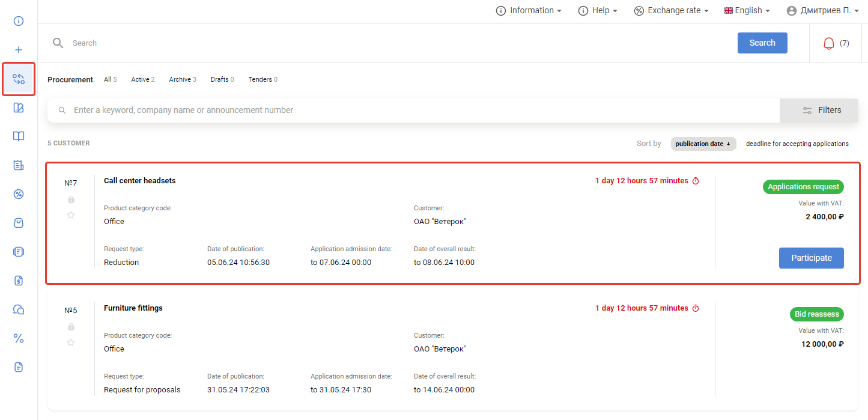The width and height of the screenshot is (868, 420).
Task: Click timer icon on Furniture fittings card
Action: click(x=696, y=308)
